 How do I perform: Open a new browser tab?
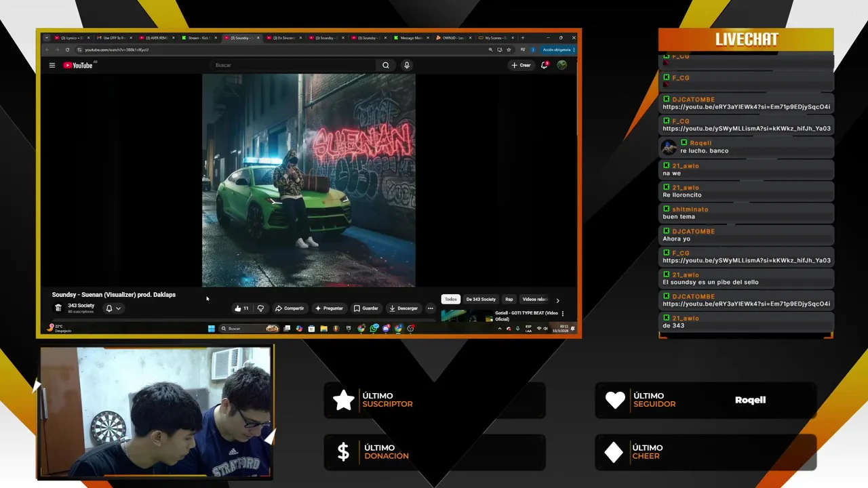click(522, 38)
